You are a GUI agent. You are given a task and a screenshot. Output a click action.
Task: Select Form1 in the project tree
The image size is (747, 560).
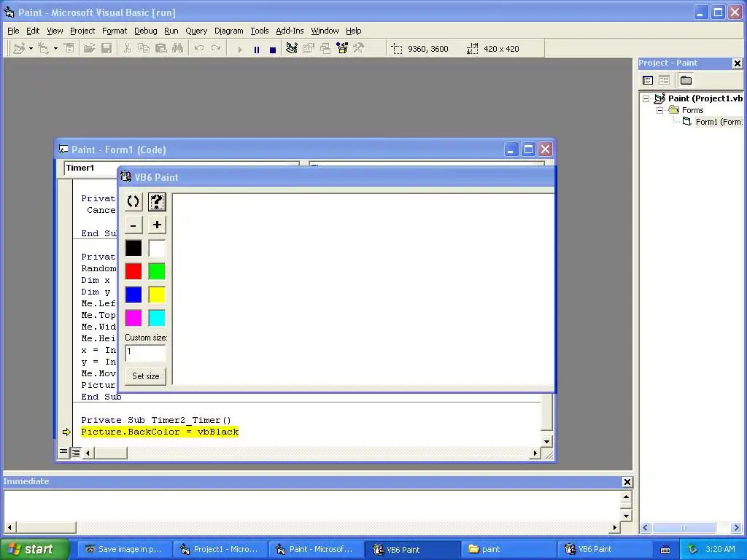(719, 122)
